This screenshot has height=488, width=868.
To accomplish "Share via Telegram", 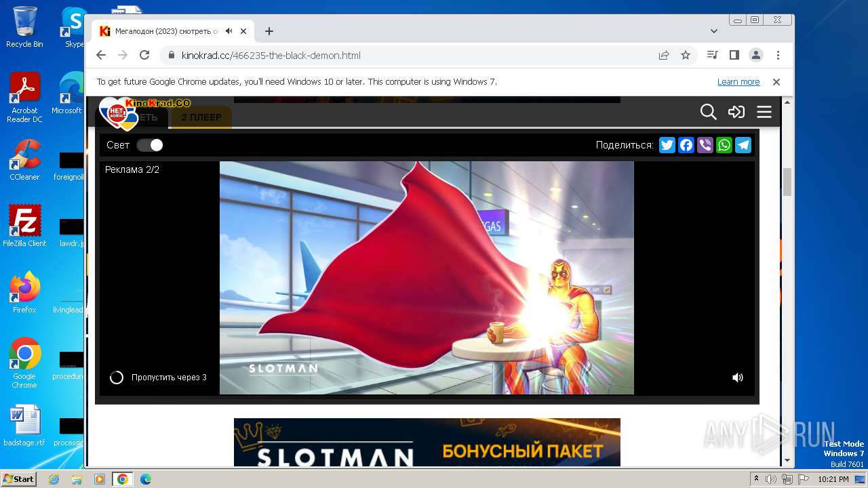I will tap(743, 145).
